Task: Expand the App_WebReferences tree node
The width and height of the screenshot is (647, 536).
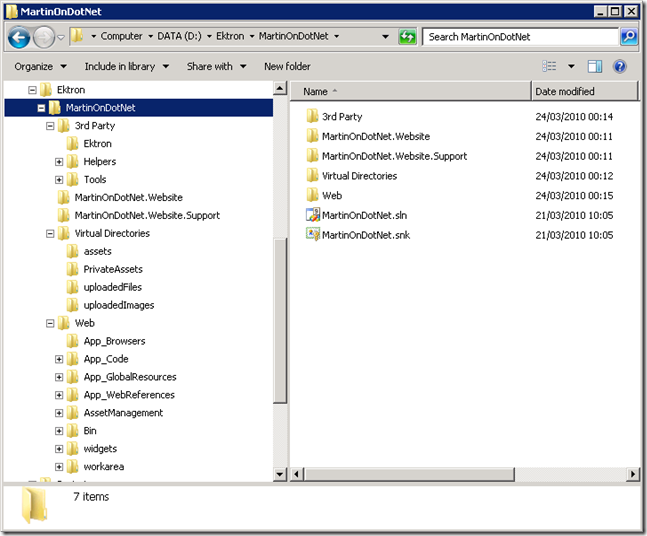Action: [59, 395]
